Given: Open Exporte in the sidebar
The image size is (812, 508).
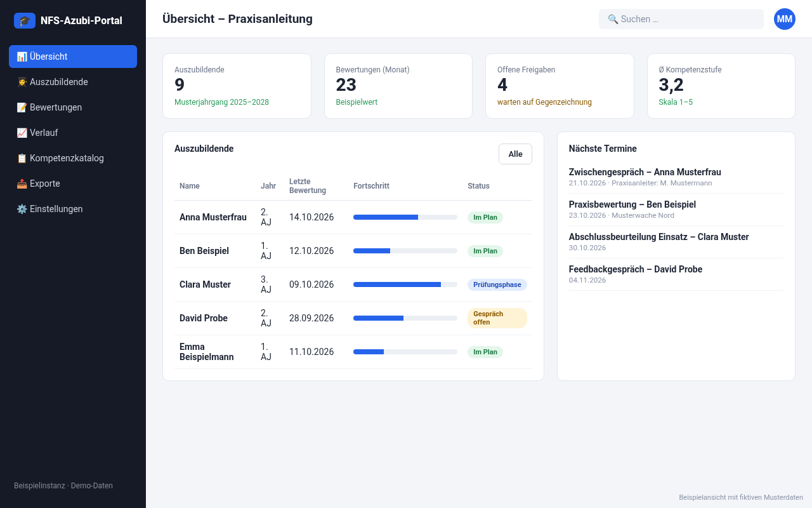Looking at the screenshot, I should pos(73,184).
